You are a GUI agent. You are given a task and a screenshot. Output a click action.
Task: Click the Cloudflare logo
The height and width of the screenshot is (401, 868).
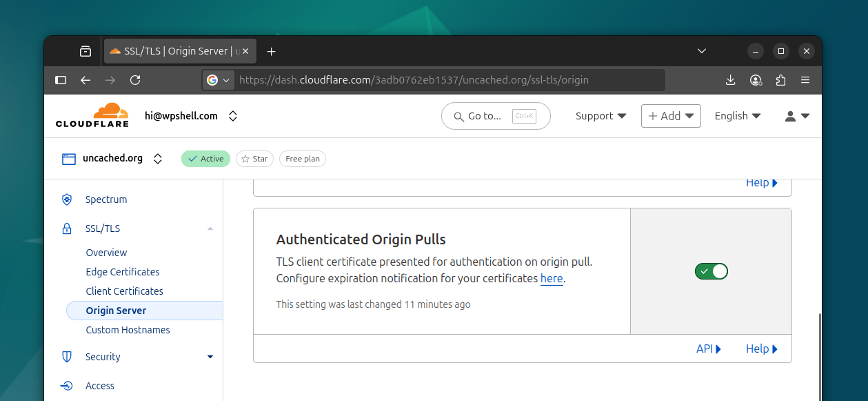click(x=92, y=115)
